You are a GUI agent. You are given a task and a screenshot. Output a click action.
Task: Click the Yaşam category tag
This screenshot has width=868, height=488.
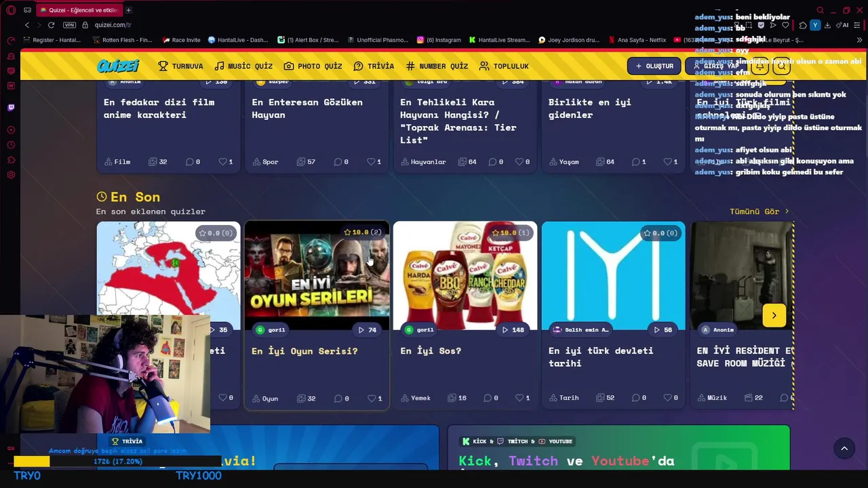coord(564,162)
